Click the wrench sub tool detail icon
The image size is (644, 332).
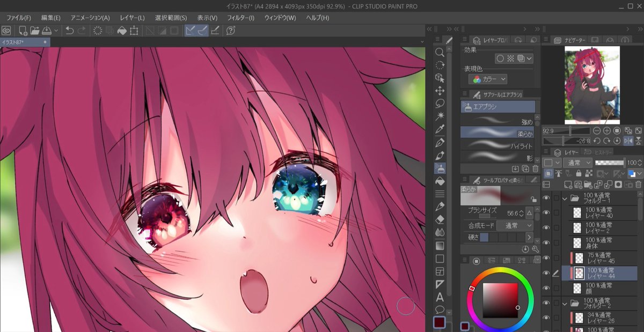tap(535, 249)
